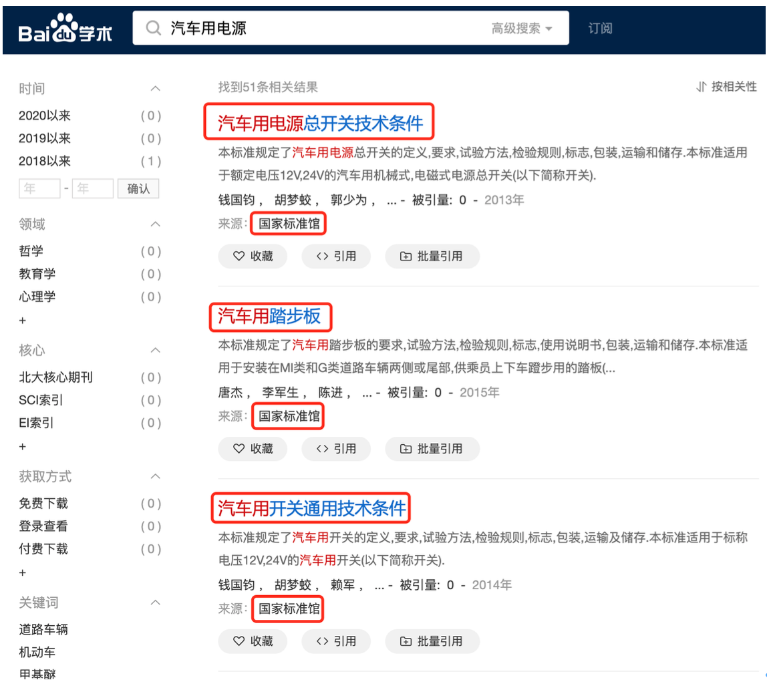Image resolution: width=767 pixels, height=700 pixels.
Task: Click 引用 under 汽车用电源总开关技术条件
Action: (336, 256)
